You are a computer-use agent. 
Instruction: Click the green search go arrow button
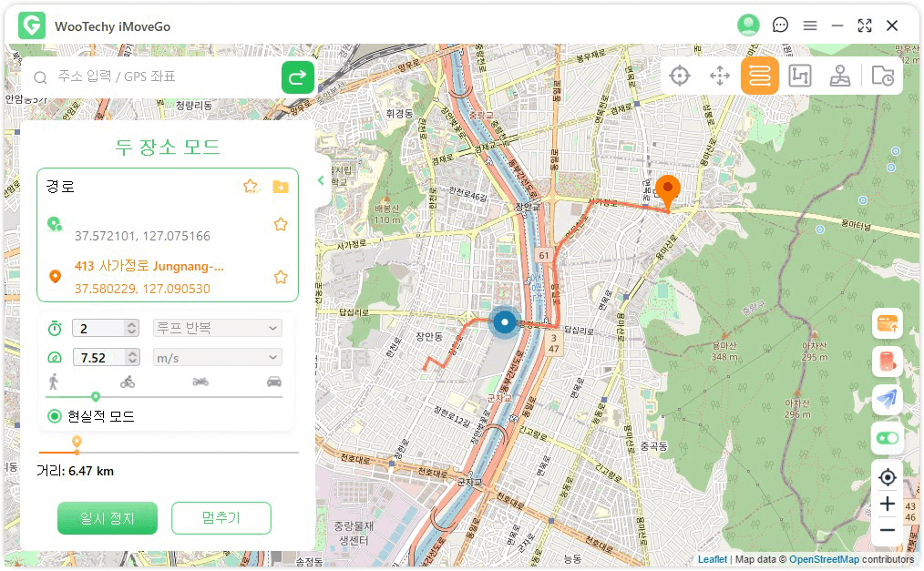coord(297,77)
